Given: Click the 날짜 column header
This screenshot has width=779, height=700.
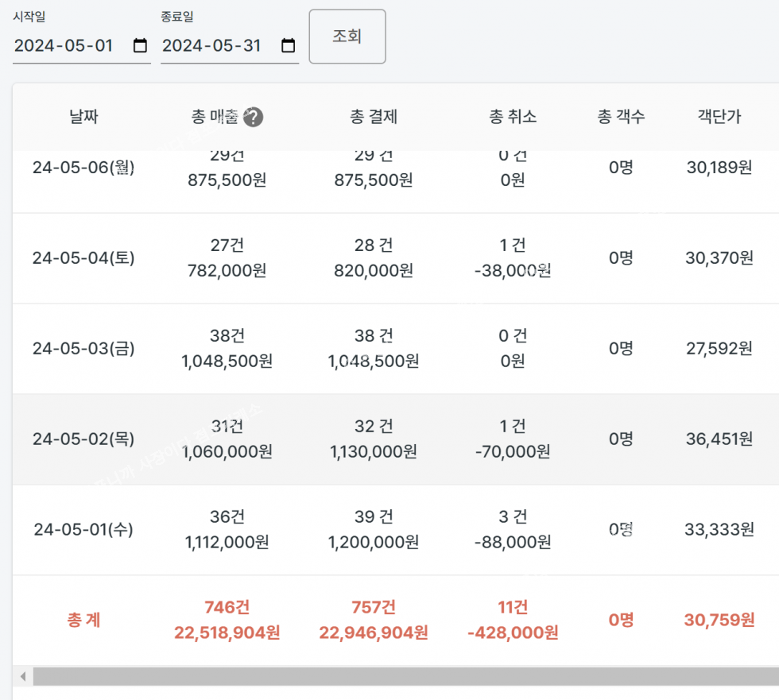Looking at the screenshot, I should point(83,118).
